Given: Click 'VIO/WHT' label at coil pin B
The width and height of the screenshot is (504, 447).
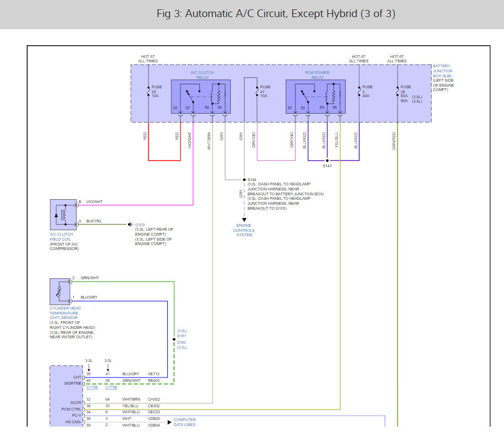Looking at the screenshot, I should point(94,202).
